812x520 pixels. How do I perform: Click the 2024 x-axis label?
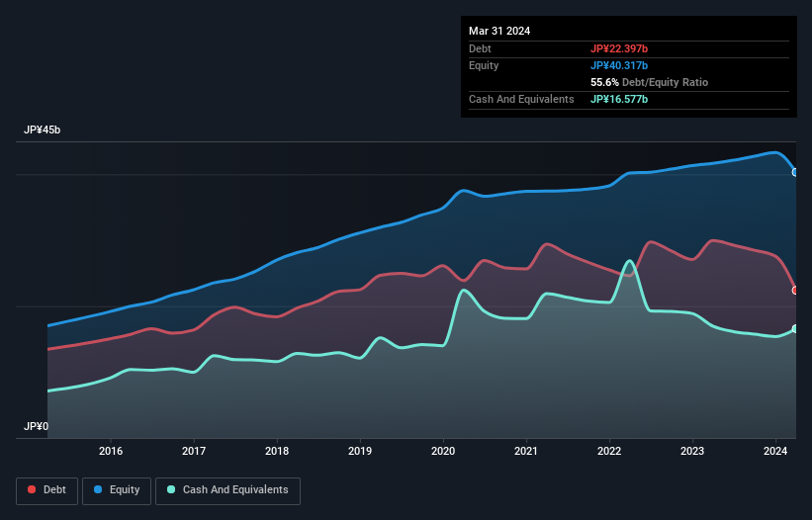[x=775, y=451]
